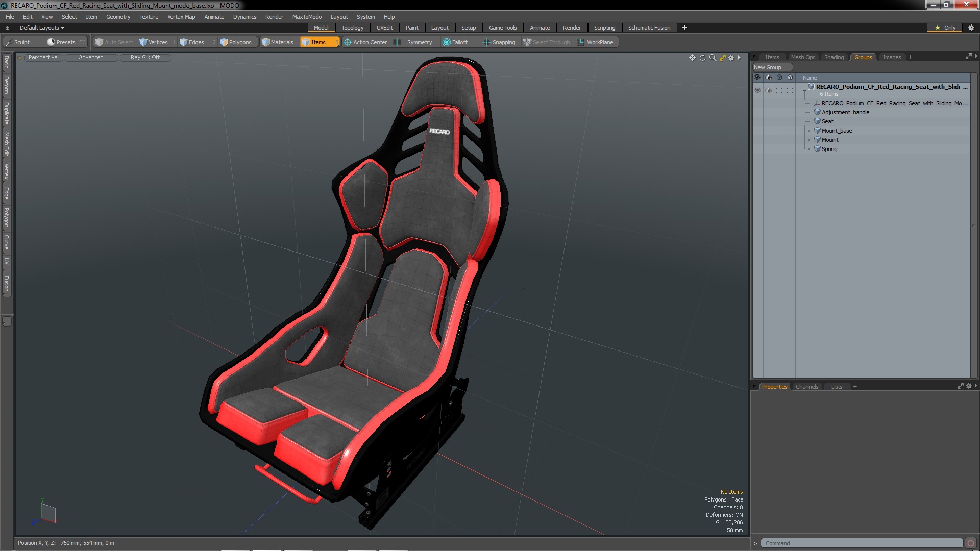Click the camera column header in Groups
980x551 pixels.
tap(769, 78)
